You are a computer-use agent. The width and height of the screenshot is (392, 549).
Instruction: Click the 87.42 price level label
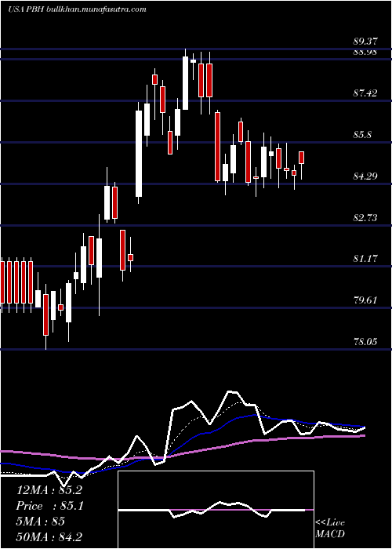click(x=365, y=93)
